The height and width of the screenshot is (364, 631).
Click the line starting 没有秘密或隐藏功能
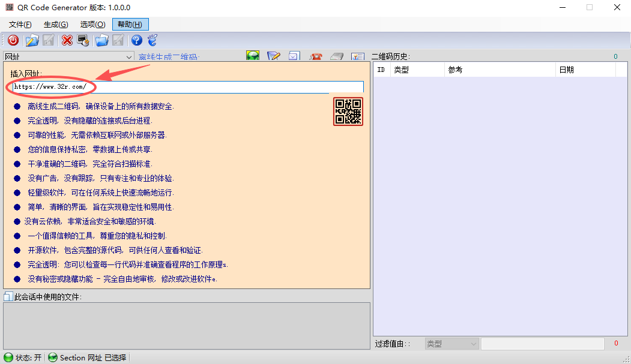click(x=122, y=279)
